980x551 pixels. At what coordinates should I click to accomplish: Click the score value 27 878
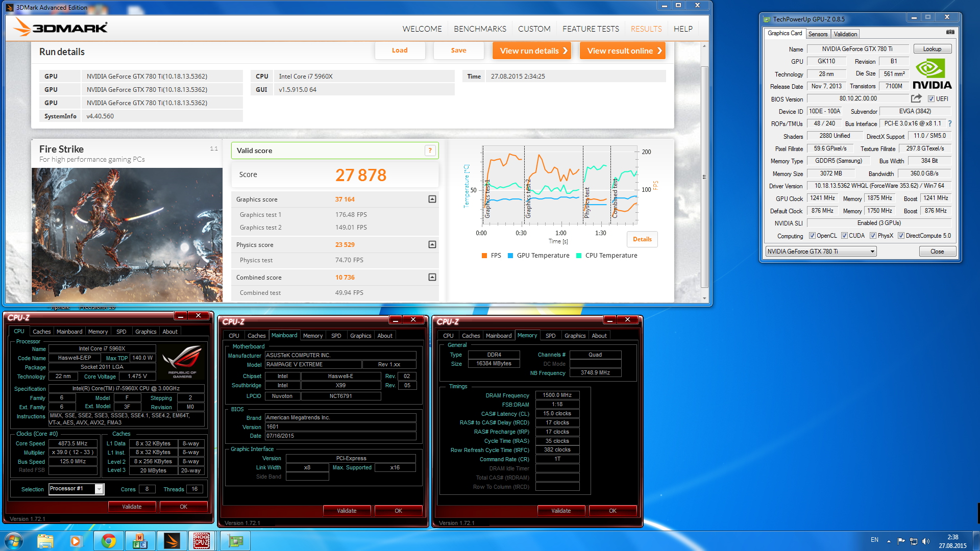point(361,175)
